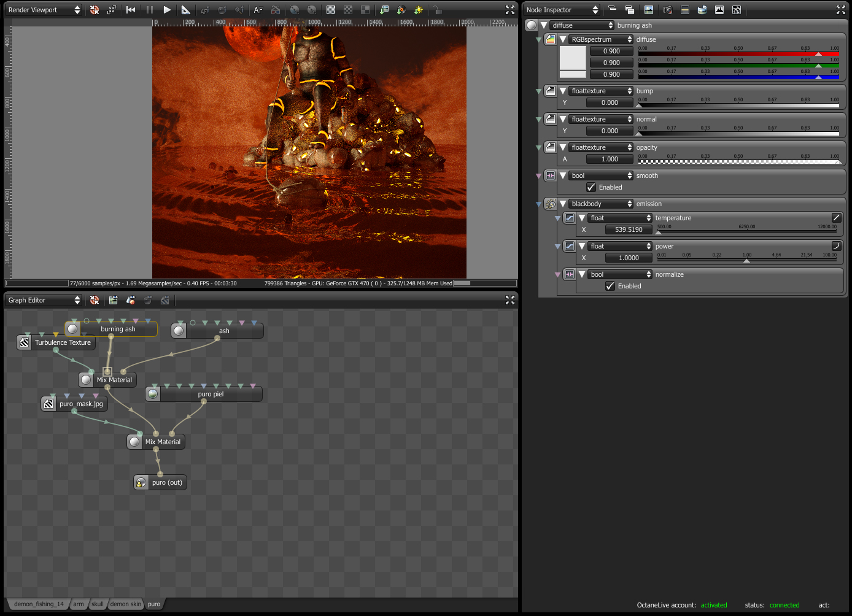Click the collapse all nodes icon in Node Inspector

coord(612,9)
